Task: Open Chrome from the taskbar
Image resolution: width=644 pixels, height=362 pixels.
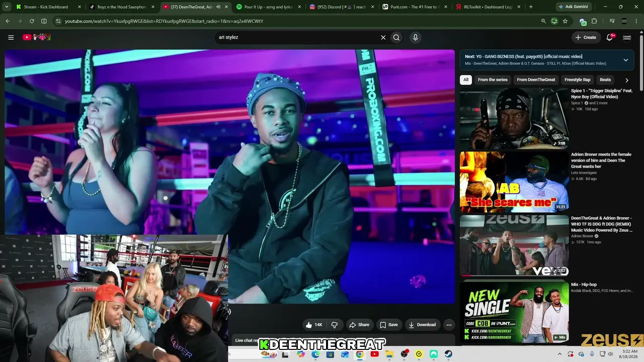Action: (x=360, y=354)
